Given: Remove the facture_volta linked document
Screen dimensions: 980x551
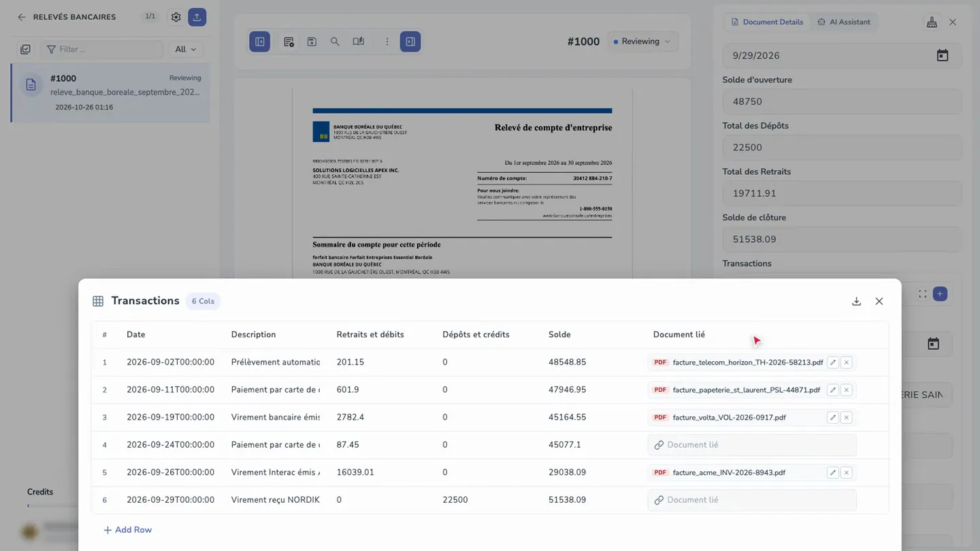Looking at the screenshot, I should point(847,418).
